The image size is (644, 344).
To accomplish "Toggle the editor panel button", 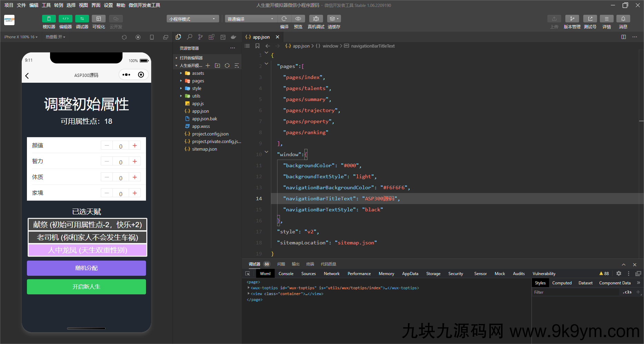I will pos(65,19).
